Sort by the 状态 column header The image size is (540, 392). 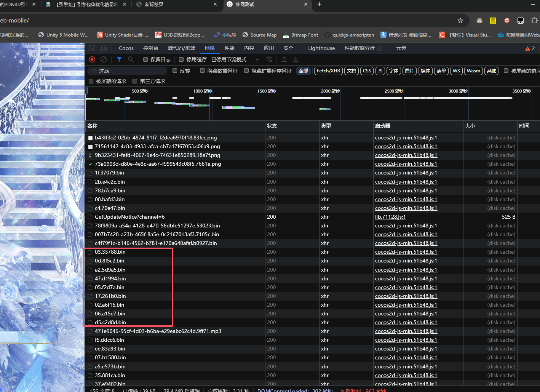click(x=292, y=126)
